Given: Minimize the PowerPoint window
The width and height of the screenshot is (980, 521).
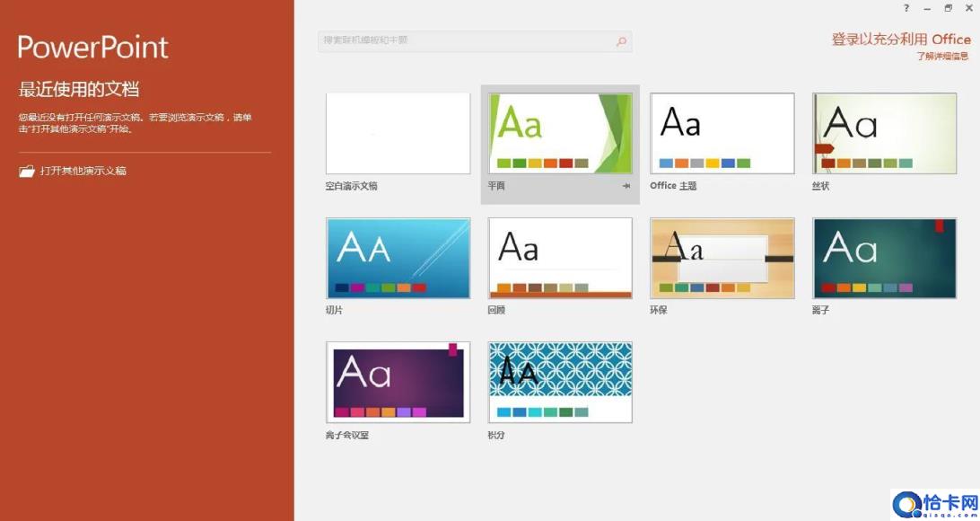Looking at the screenshot, I should click(x=927, y=8).
